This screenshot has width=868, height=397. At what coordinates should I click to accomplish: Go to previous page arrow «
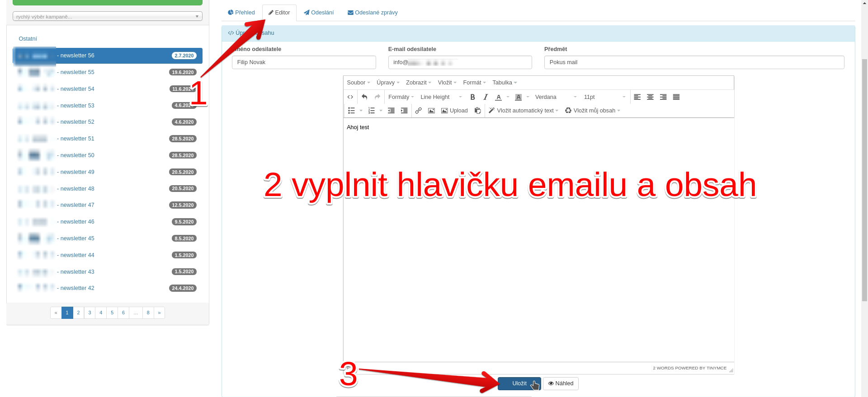pyautogui.click(x=56, y=313)
